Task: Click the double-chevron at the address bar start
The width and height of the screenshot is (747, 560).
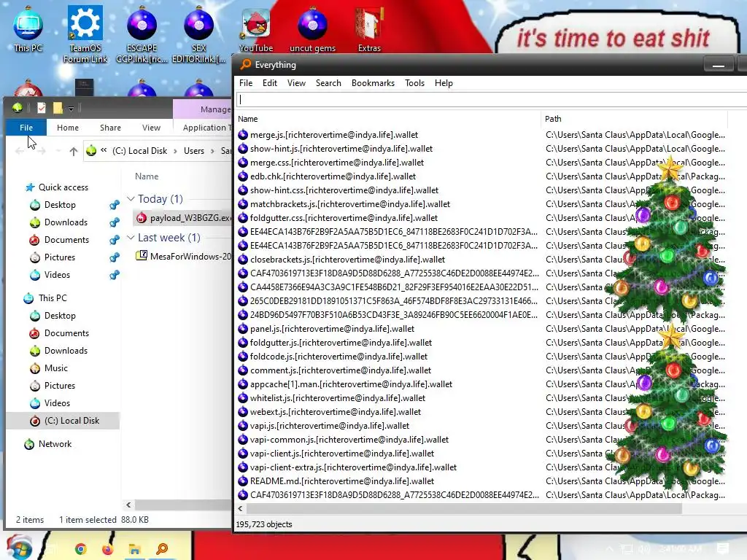Action: pyautogui.click(x=104, y=150)
